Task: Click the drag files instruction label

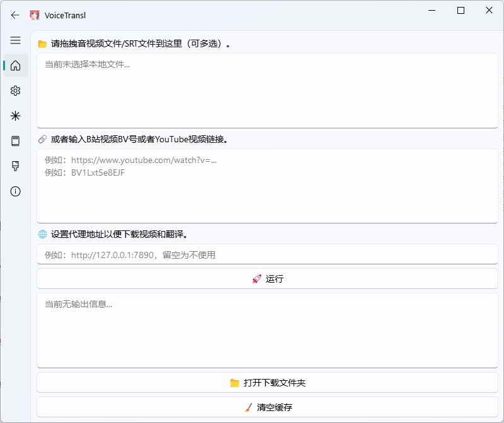Action: (x=140, y=43)
